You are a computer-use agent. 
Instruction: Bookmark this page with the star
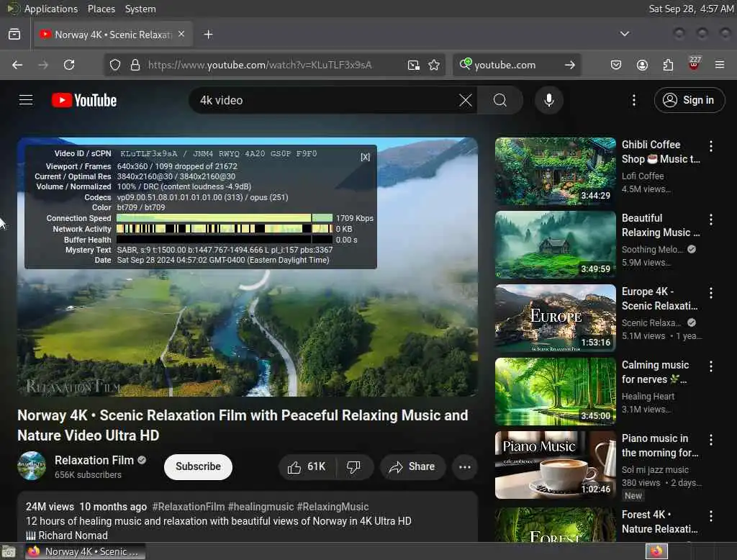point(434,65)
